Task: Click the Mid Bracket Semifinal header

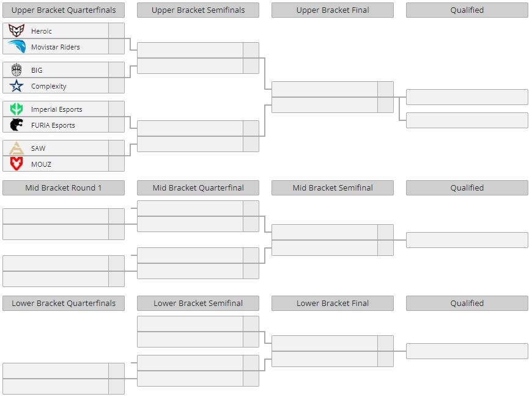Action: [x=333, y=188]
